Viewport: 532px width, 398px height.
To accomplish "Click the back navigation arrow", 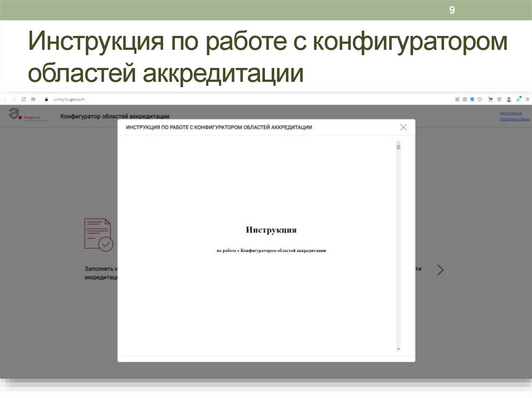I will pos(7,99).
